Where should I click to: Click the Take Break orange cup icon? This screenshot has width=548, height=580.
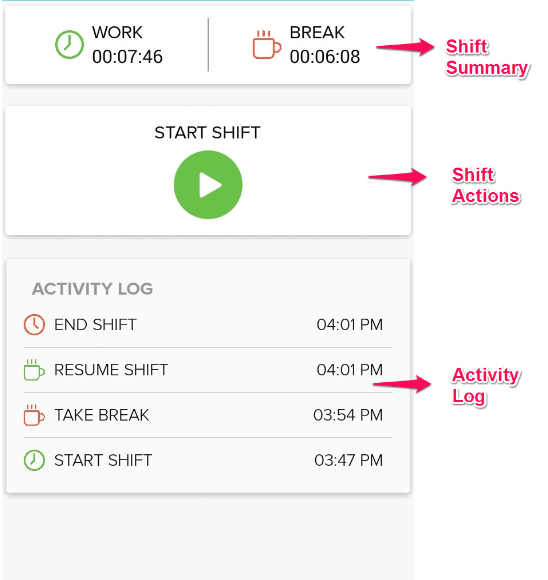34,415
